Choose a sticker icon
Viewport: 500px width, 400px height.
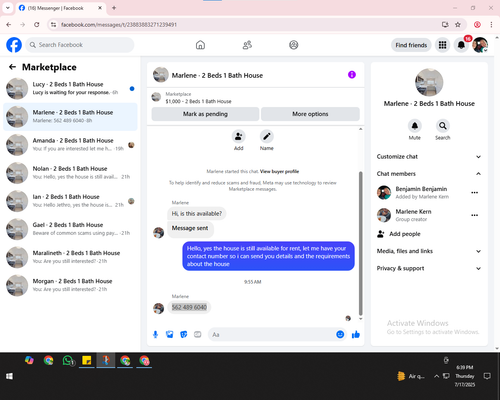[184, 334]
